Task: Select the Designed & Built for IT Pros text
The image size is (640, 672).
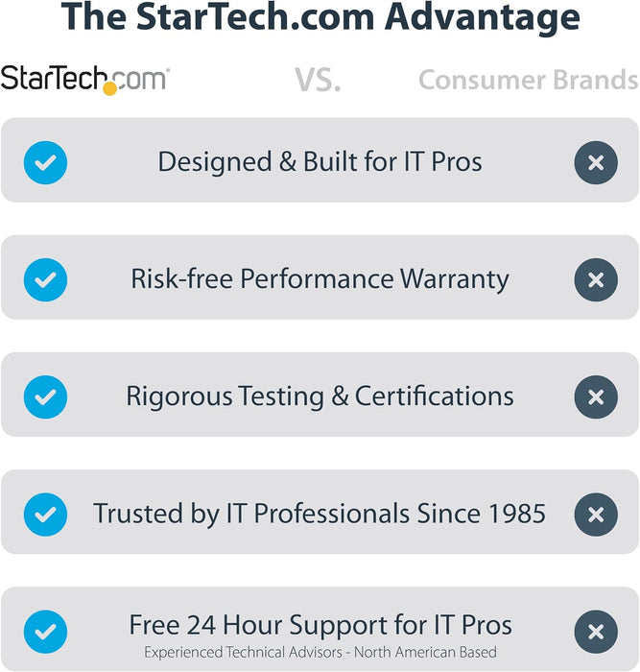Action: point(320,162)
